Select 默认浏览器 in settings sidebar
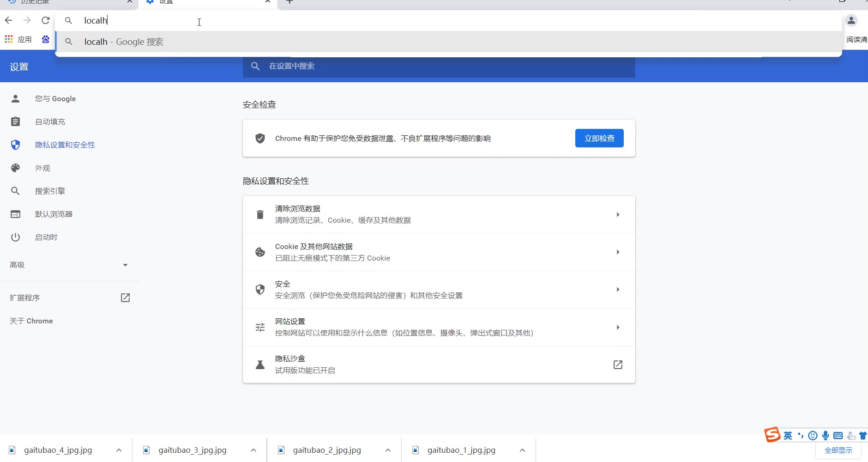This screenshot has height=462, width=868. (54, 214)
